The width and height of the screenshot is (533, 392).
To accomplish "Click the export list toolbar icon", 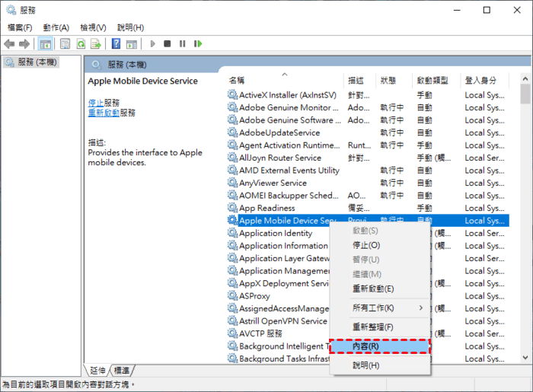I will pyautogui.click(x=96, y=44).
